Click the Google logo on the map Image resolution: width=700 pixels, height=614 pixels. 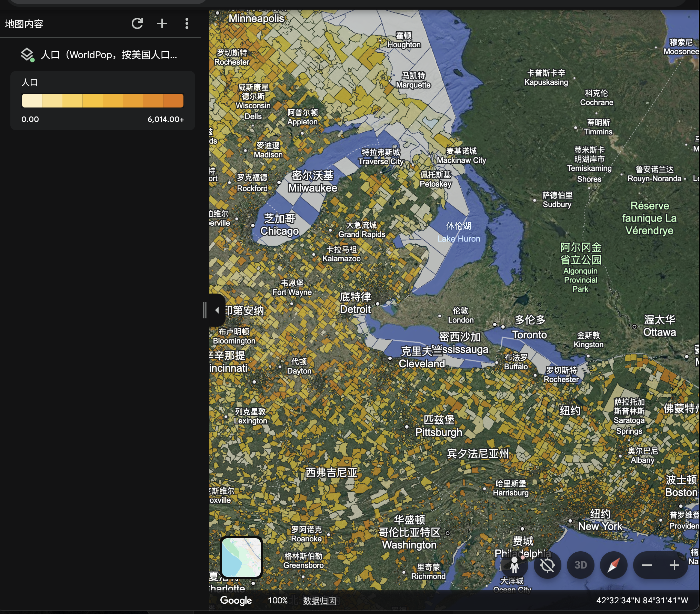click(x=236, y=601)
